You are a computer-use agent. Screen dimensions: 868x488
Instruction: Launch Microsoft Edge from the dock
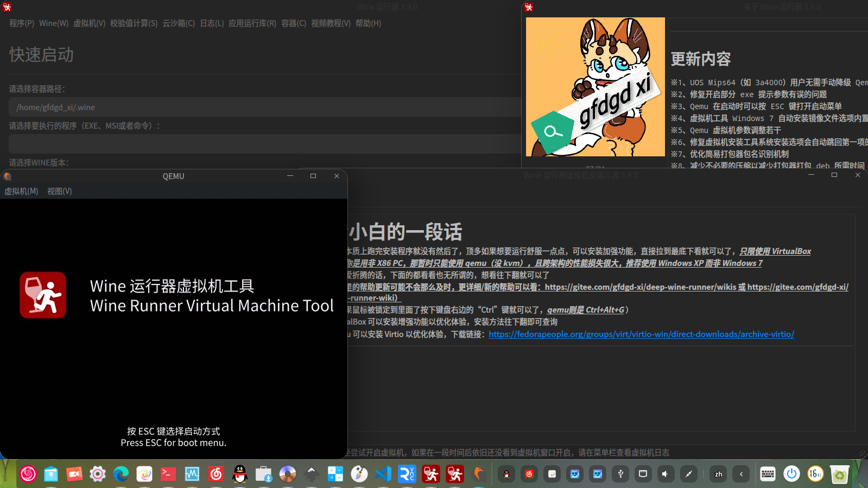coord(121,474)
